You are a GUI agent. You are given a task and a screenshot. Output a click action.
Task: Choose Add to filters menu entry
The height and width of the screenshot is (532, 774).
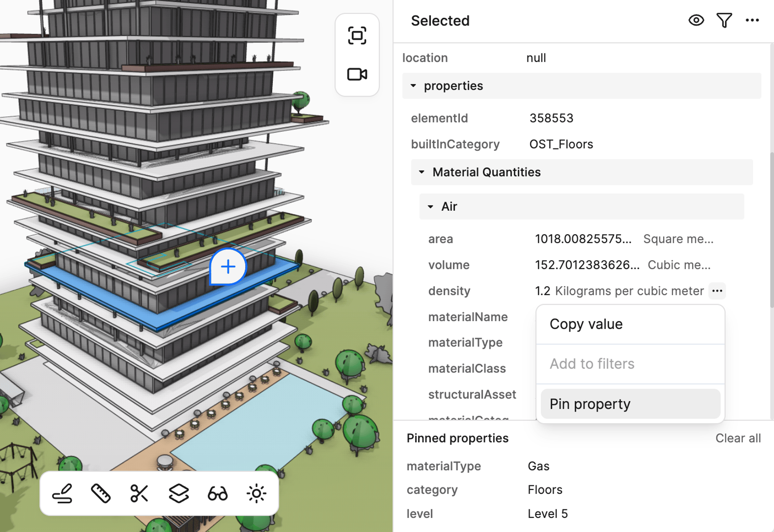(630, 364)
